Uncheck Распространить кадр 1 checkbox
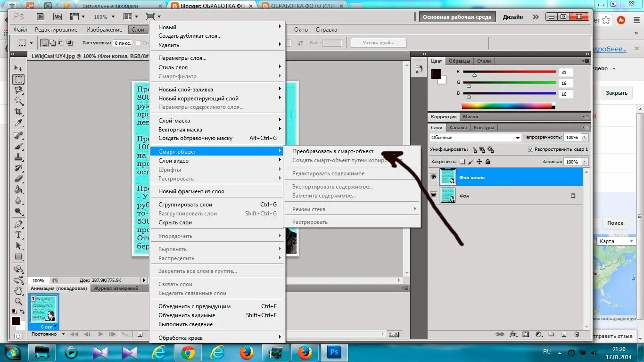Viewport: 644px width, 362px height. pyautogui.click(x=530, y=149)
